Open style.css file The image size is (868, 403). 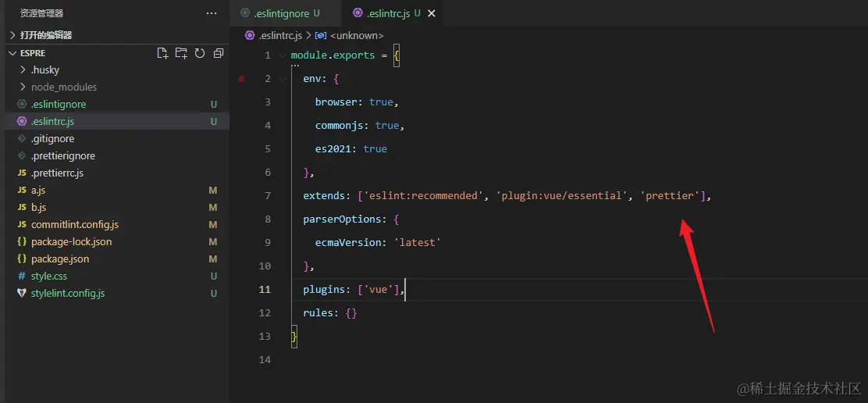[49, 276]
